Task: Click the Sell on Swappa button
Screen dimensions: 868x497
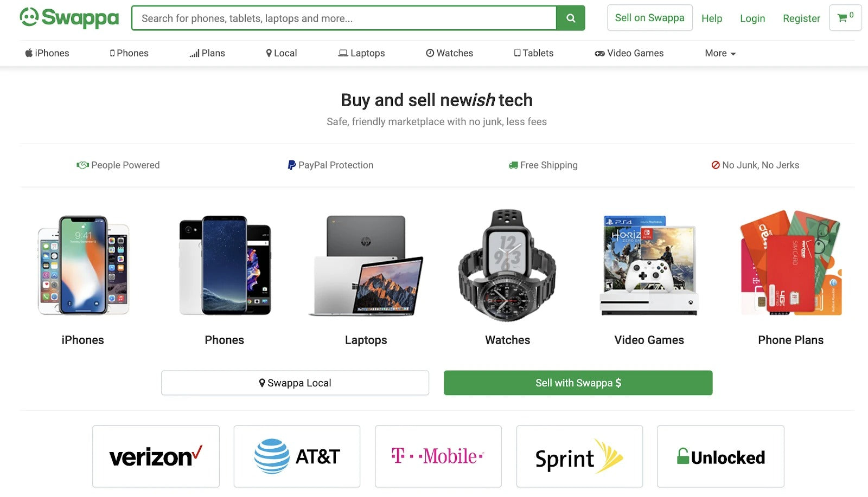Action: 649,18
